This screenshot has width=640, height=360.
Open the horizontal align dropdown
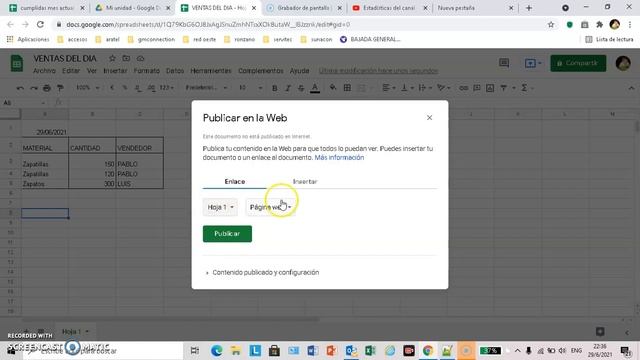[x=388, y=88]
